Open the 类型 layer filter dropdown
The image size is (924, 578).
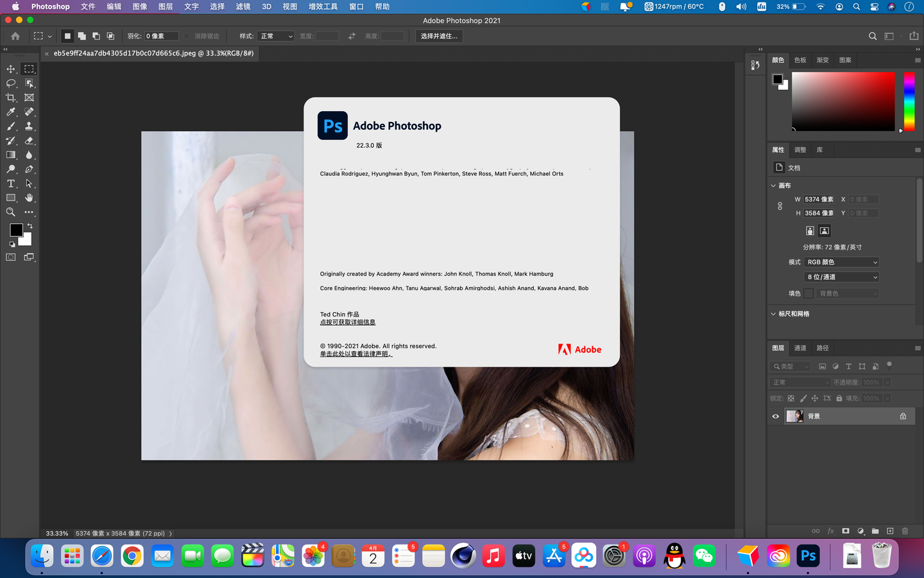791,366
